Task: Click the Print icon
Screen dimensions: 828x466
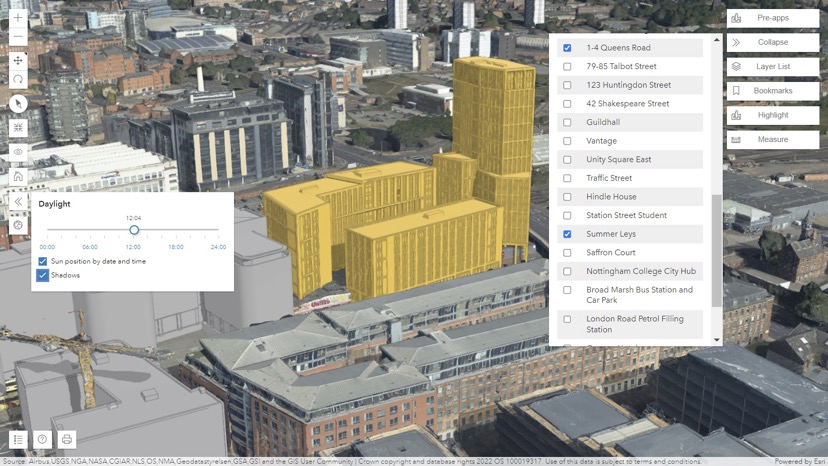Action: tap(67, 439)
